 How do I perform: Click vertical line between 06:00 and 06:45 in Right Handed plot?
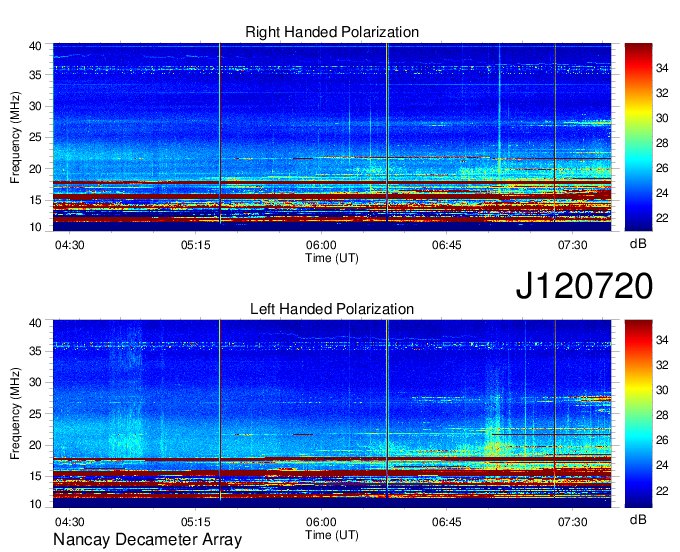387,133
